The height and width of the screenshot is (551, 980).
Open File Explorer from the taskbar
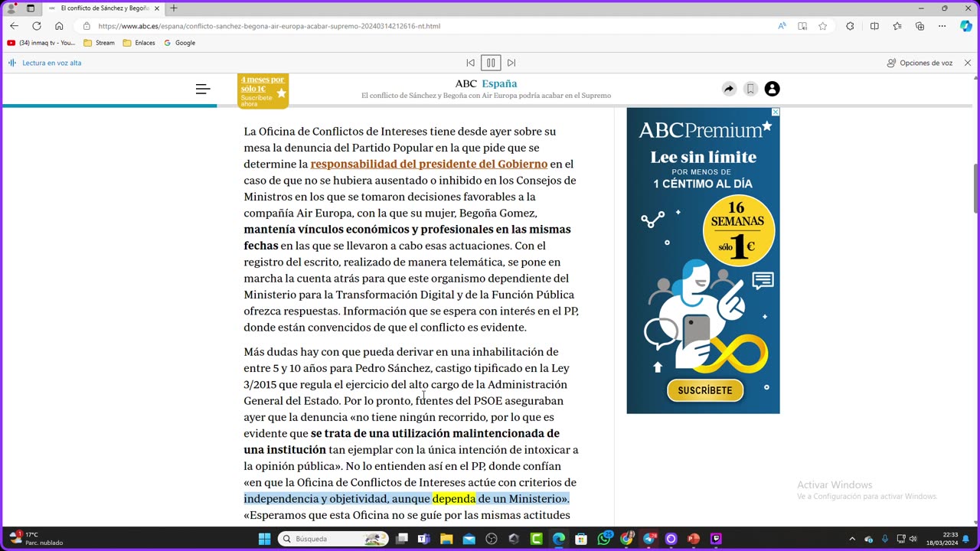446,539
